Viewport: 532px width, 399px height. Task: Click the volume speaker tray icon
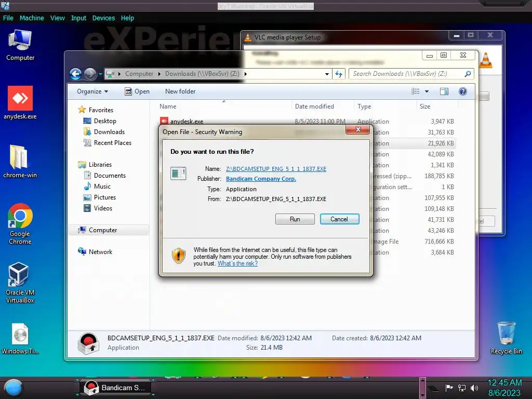(474, 388)
